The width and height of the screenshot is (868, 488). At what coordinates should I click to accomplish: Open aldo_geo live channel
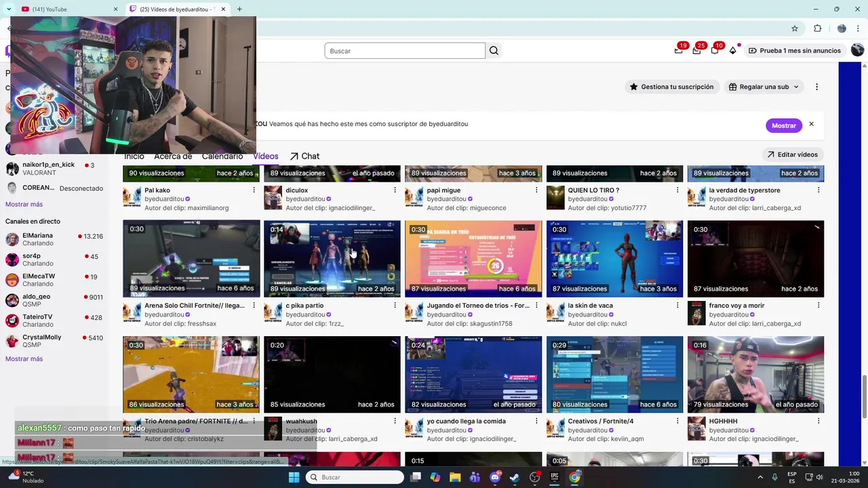coord(54,300)
